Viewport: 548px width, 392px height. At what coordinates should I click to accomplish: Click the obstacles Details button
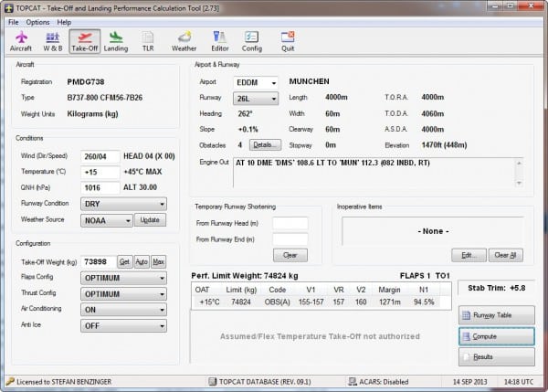pos(265,144)
